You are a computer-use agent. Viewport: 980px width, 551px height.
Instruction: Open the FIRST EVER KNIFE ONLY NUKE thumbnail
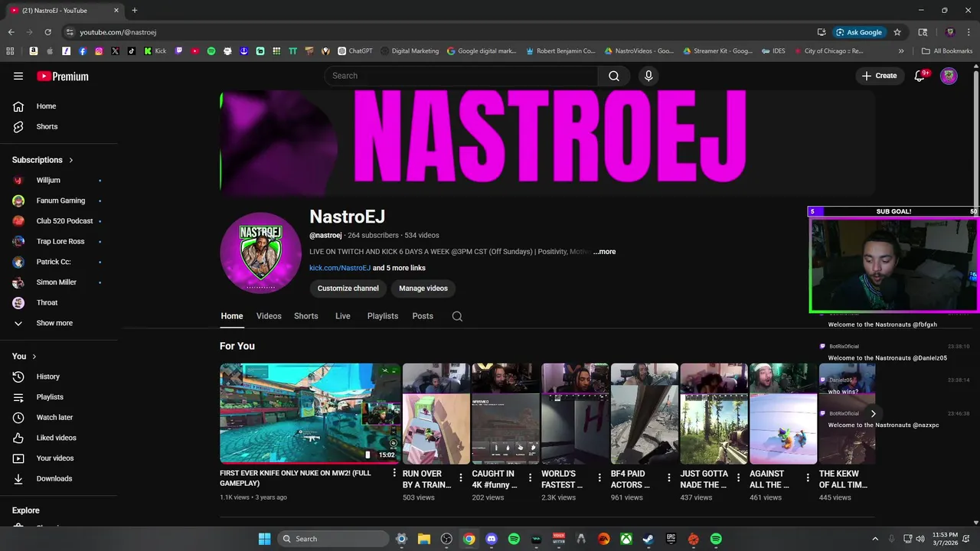[x=310, y=413]
